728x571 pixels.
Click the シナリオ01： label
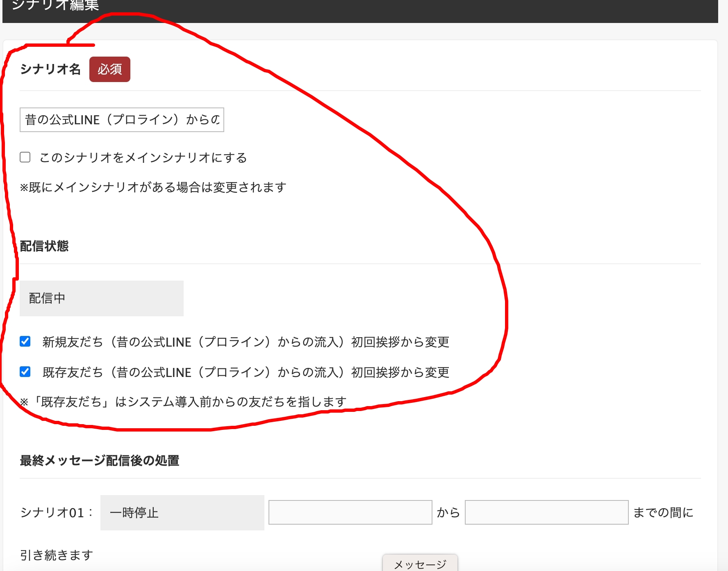pyautogui.click(x=57, y=513)
